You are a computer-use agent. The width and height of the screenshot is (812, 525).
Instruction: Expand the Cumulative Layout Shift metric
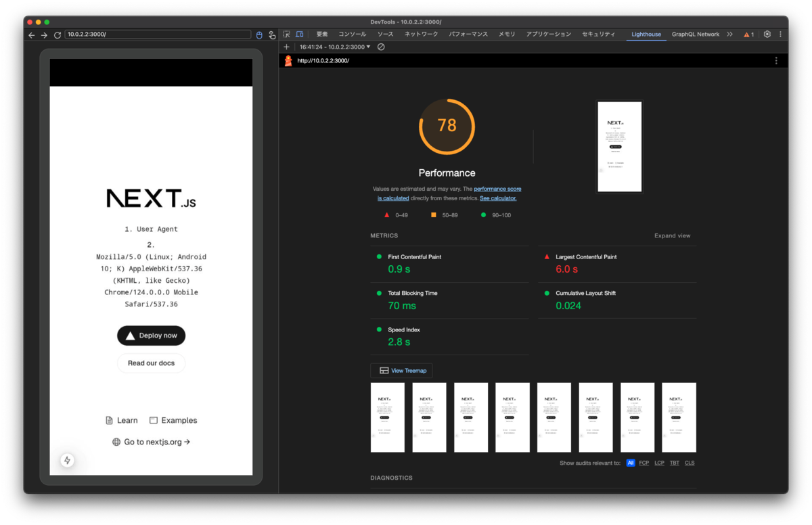point(617,300)
